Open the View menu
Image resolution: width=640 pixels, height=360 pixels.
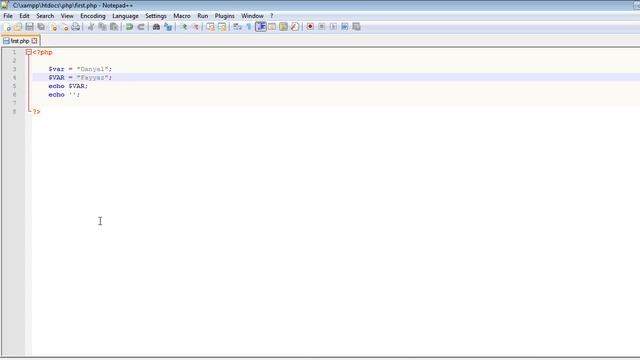click(67, 16)
